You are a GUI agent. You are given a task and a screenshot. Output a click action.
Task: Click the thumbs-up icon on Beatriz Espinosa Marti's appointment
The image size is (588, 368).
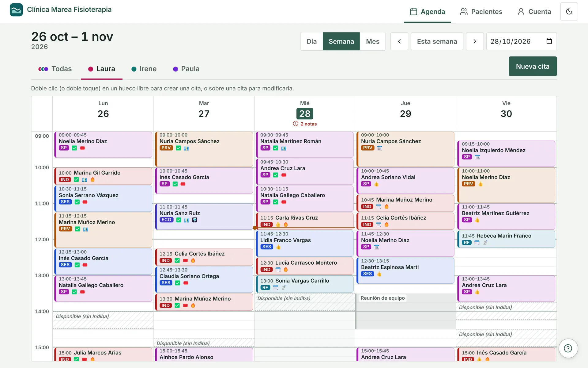[379, 274]
